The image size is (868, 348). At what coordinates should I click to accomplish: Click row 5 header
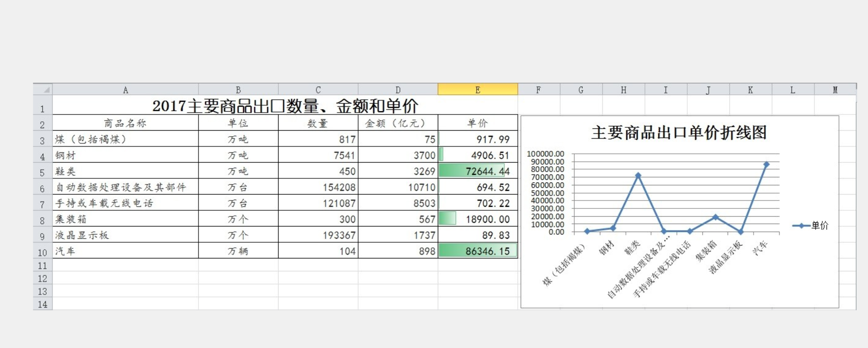click(42, 172)
